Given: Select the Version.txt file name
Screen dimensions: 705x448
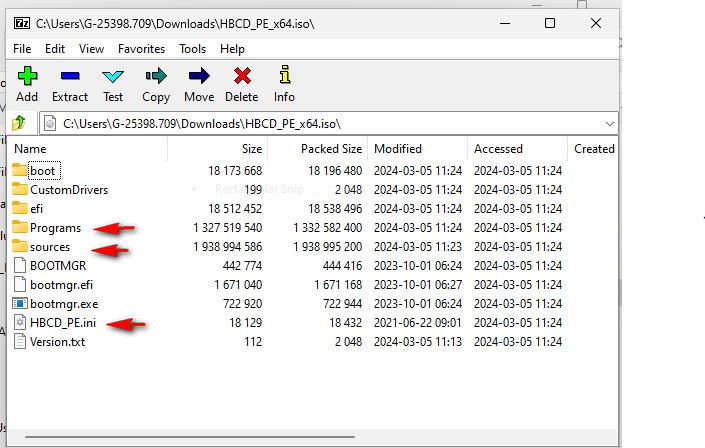Looking at the screenshot, I should click(x=58, y=342).
